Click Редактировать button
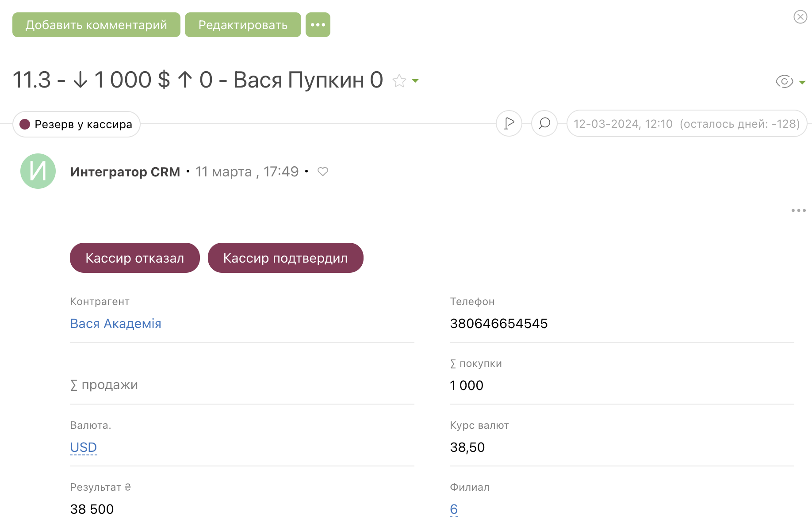Image resolution: width=812 pixels, height=527 pixels. (243, 25)
